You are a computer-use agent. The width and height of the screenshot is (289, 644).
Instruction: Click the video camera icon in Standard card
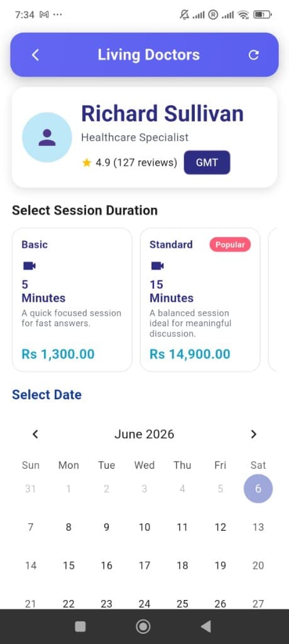(x=157, y=266)
